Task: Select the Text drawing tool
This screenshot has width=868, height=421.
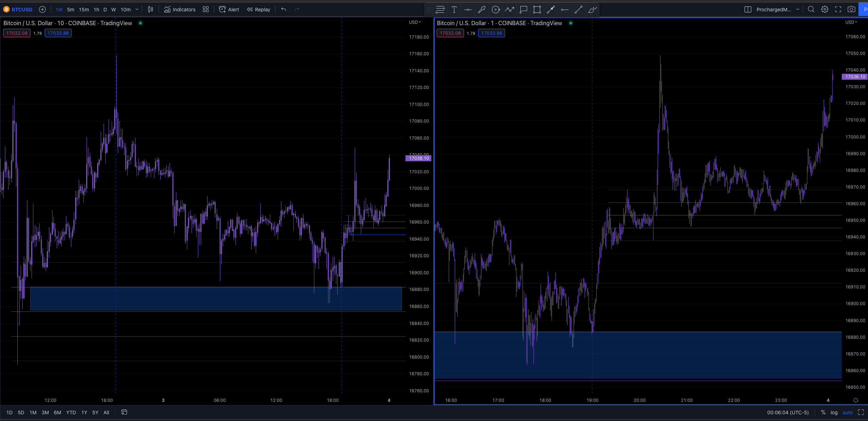Action: click(x=454, y=10)
